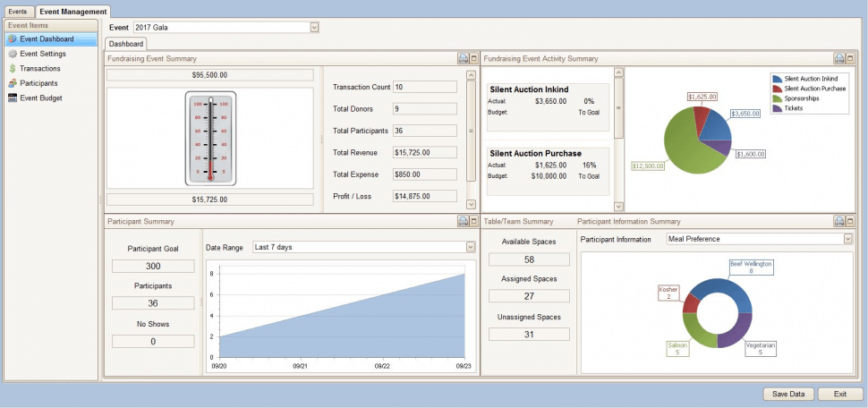Maximize the Fundraising Event Activity Summary panel

(x=850, y=58)
